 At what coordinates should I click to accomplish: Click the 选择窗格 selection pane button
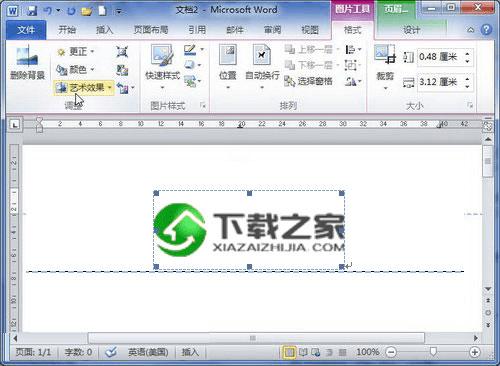(x=309, y=81)
